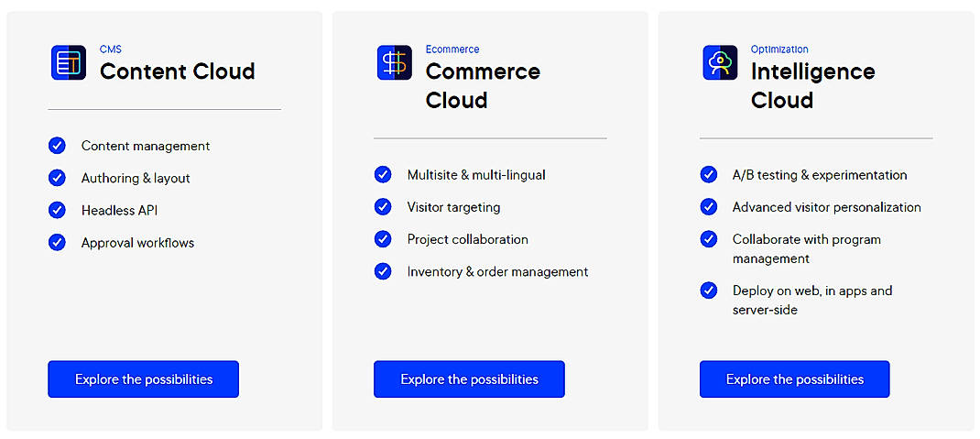980x439 pixels.
Task: Open the Commerce Cloud heading
Action: tap(483, 85)
